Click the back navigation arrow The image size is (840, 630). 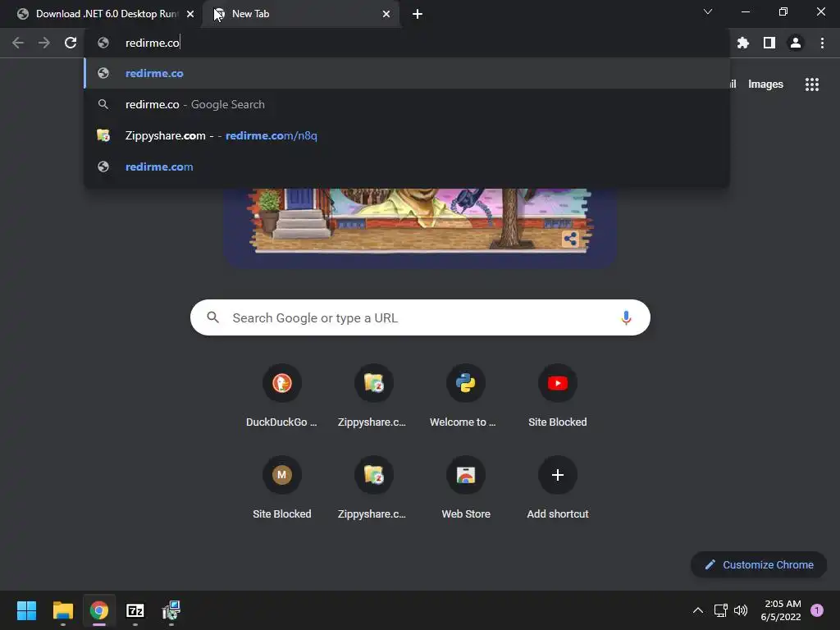coord(18,43)
